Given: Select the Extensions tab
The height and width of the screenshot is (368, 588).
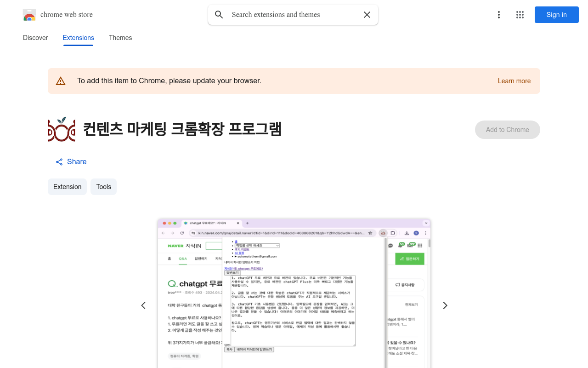Looking at the screenshot, I should (79, 38).
